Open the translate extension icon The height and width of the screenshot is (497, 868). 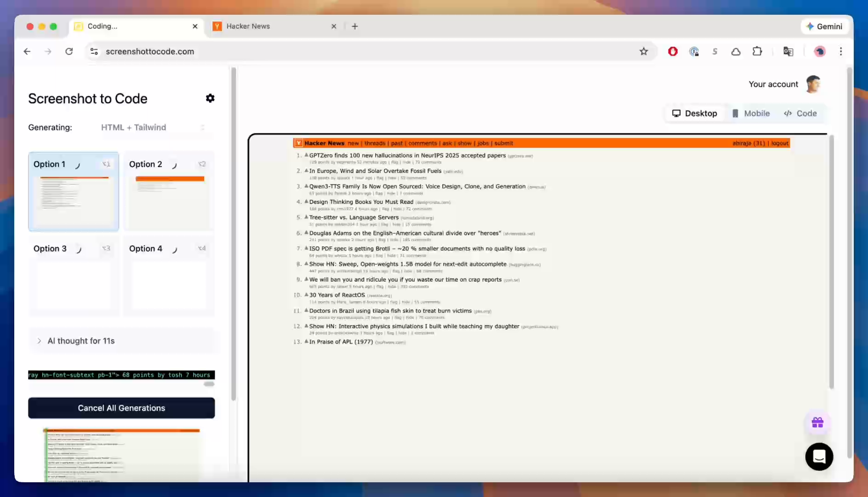click(x=788, y=52)
